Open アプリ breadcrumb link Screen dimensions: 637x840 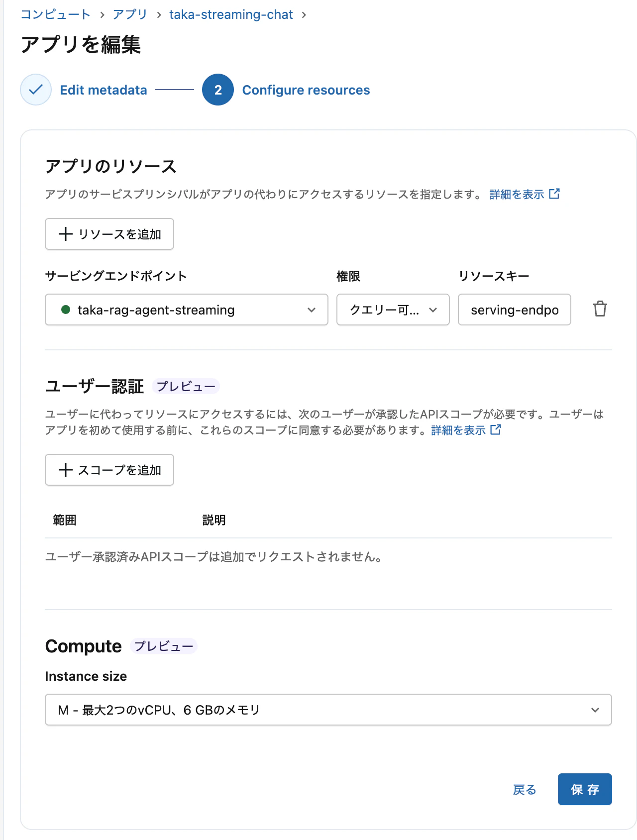pos(130,14)
